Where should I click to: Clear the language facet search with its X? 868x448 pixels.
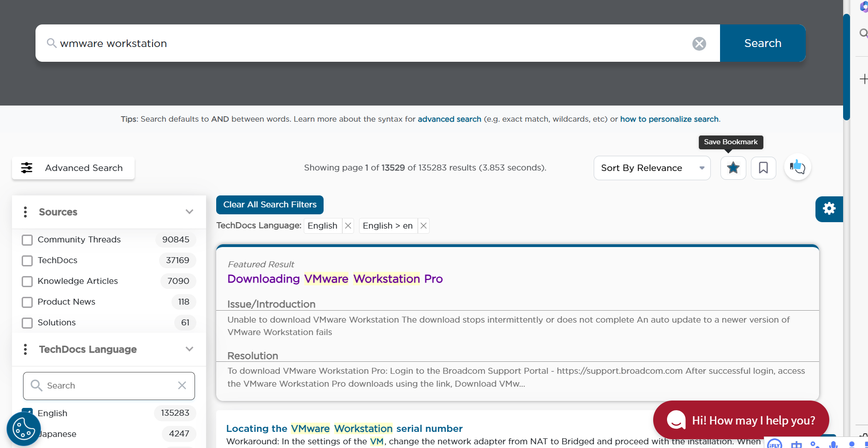click(x=182, y=385)
